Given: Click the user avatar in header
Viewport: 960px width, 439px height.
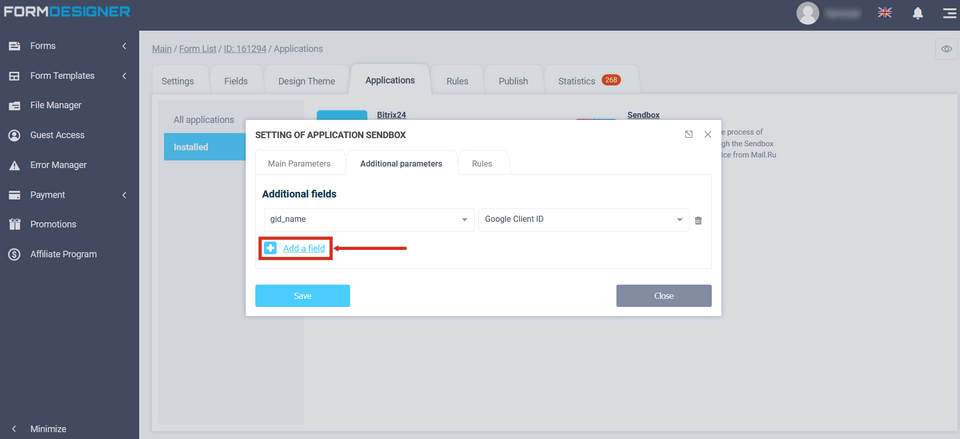Looking at the screenshot, I should pos(808,13).
